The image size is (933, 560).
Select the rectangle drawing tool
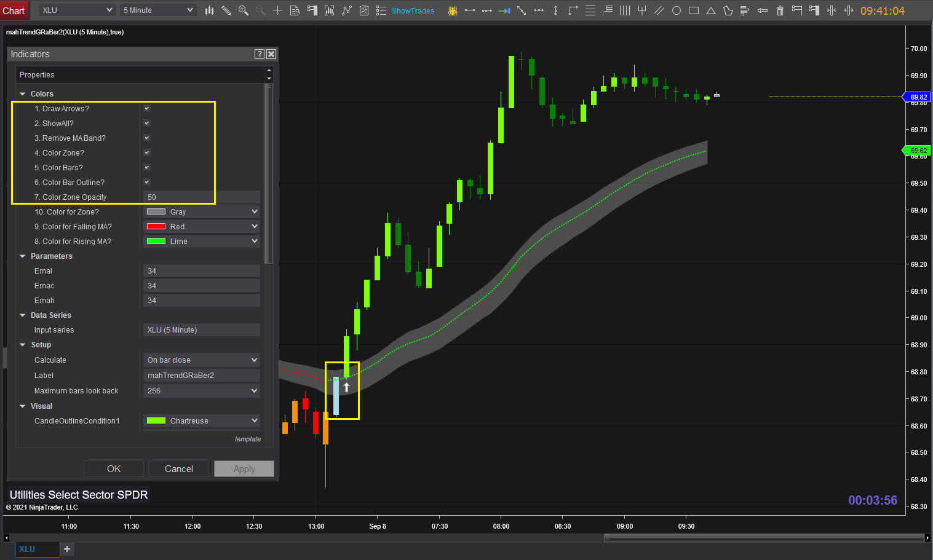click(x=694, y=10)
